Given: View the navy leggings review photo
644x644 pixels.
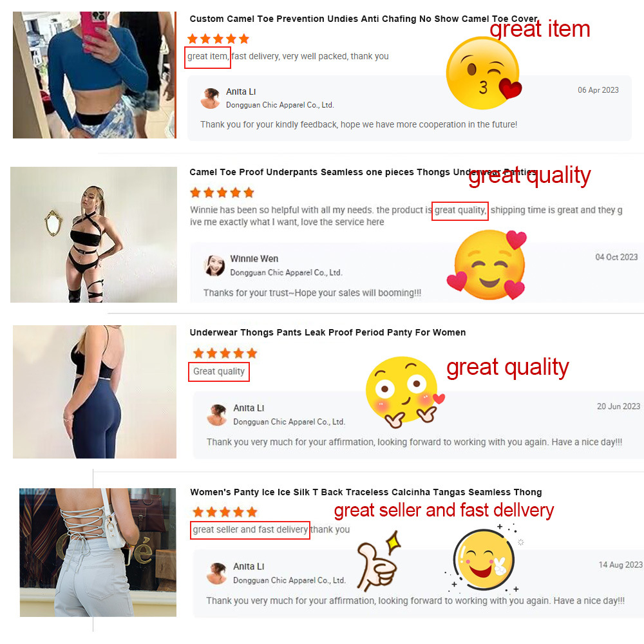Looking at the screenshot, I should click(x=95, y=392).
